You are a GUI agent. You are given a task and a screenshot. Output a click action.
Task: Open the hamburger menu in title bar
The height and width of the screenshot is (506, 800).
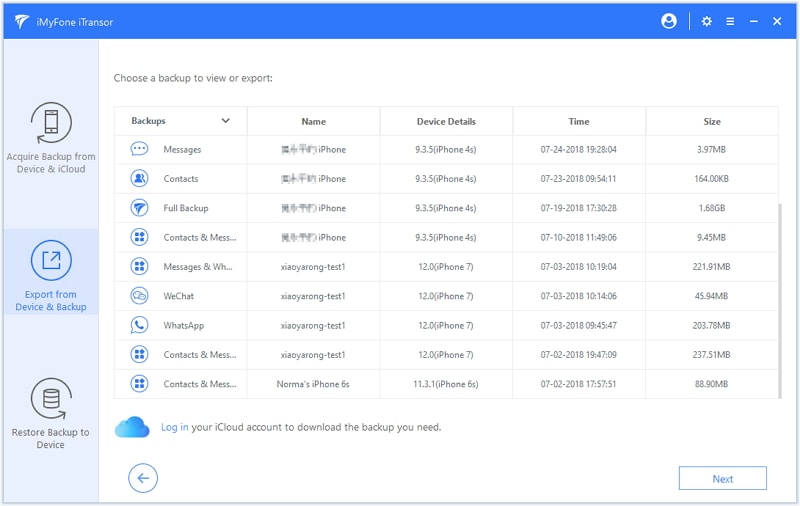(x=731, y=21)
